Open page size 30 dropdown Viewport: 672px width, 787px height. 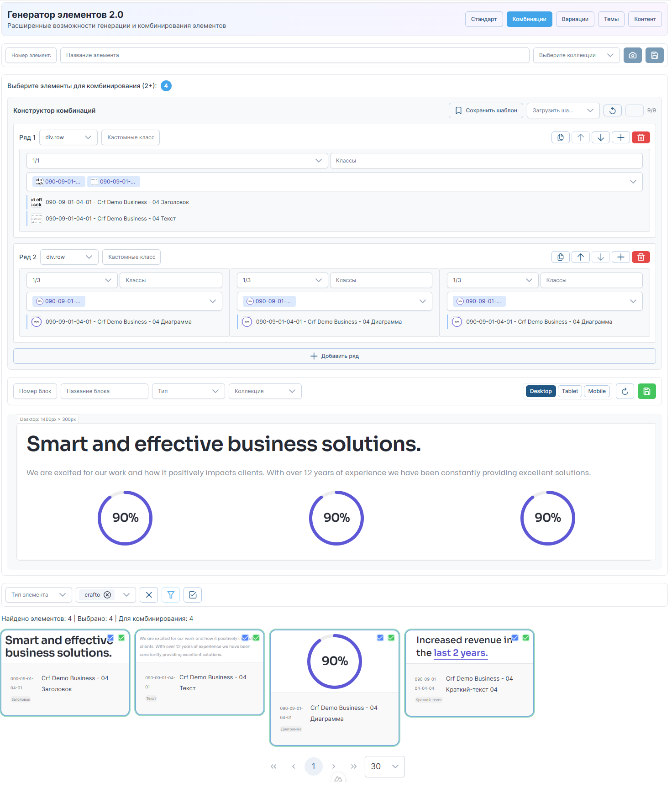click(x=385, y=766)
